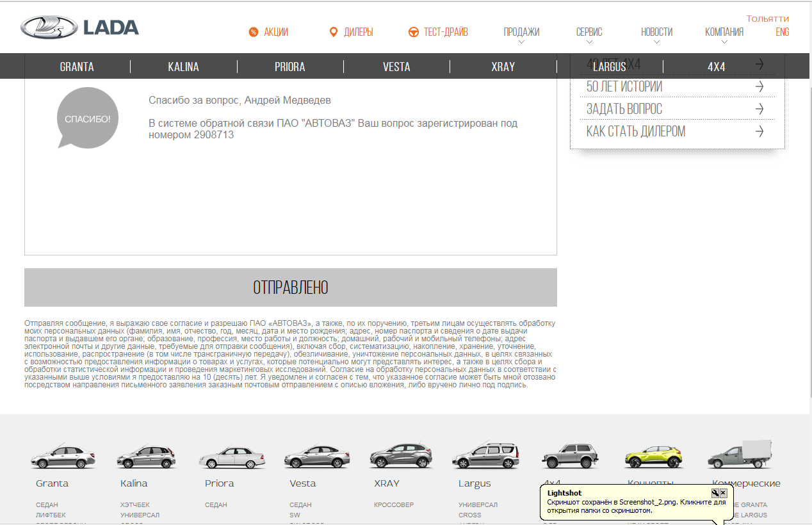This screenshot has width=812, height=525.
Task: Expand the Сервис dropdown chevron
Action: (589, 43)
